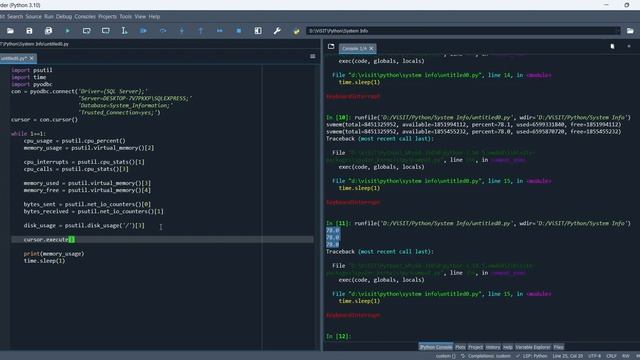This screenshot has height=360, width=640.
Task: Save all open files
Action: (x=48, y=31)
